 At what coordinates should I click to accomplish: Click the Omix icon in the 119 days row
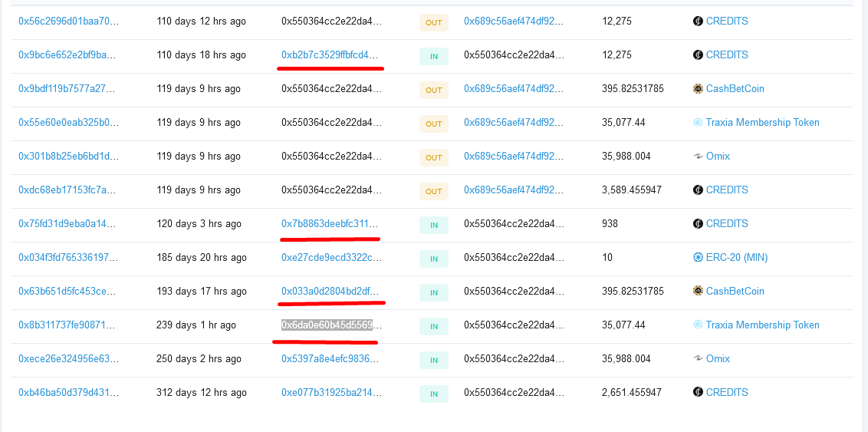698,157
